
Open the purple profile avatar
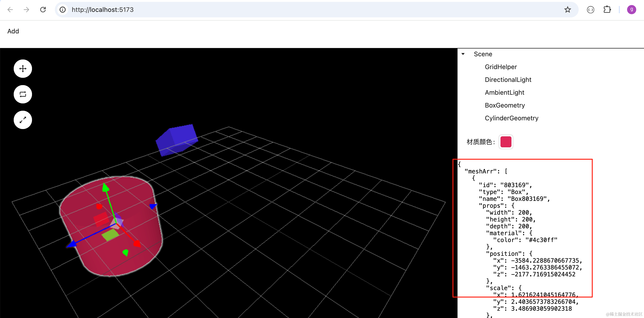point(631,10)
